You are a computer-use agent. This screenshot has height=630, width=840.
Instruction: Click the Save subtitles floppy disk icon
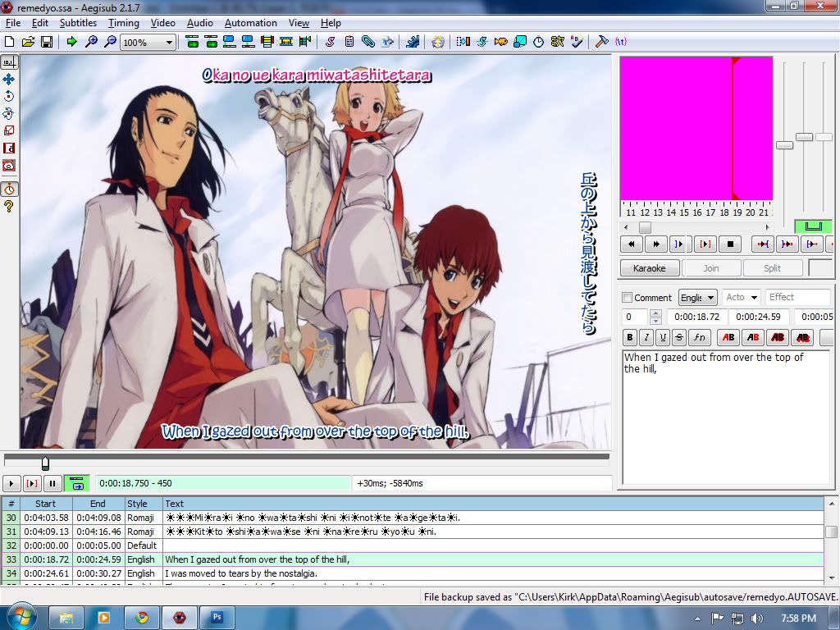pos(46,42)
